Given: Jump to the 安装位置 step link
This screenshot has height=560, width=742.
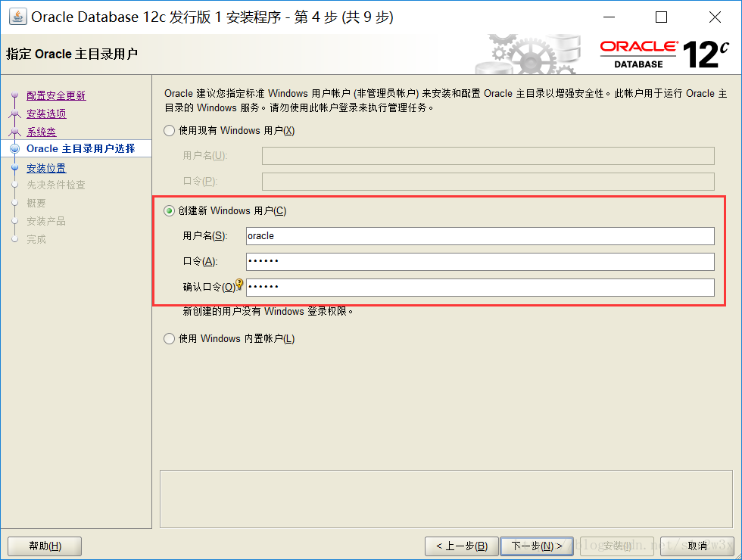Looking at the screenshot, I should (x=46, y=168).
